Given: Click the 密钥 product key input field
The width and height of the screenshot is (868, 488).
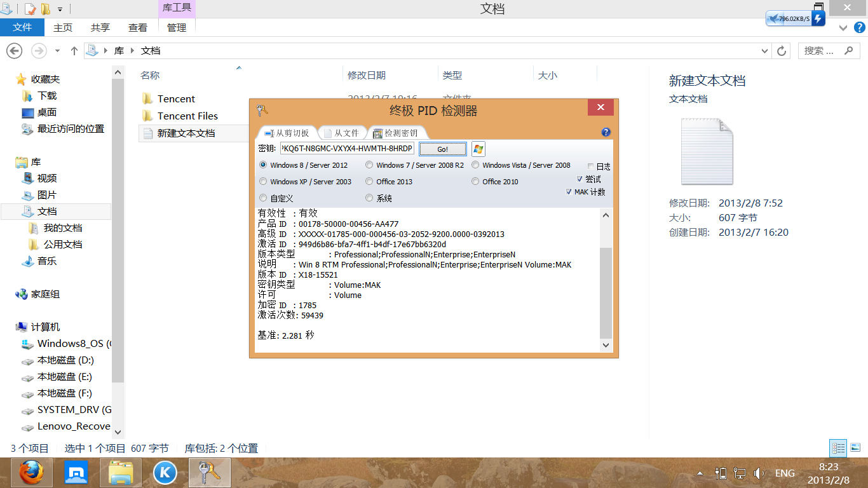Looking at the screenshot, I should click(347, 149).
